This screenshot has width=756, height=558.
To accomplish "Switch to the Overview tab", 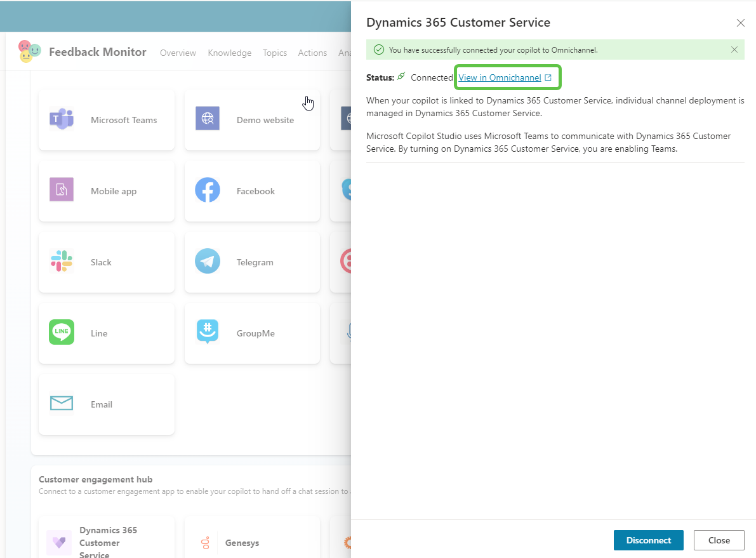I will 178,53.
